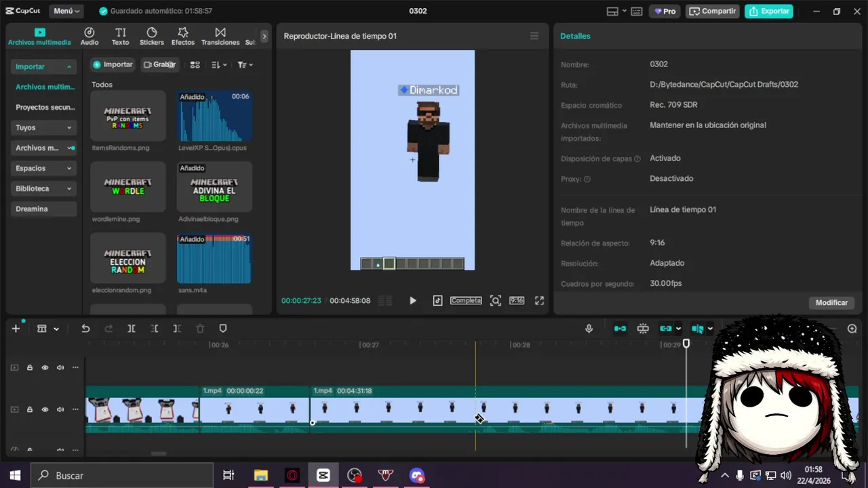The width and height of the screenshot is (868, 488).
Task: Click the Exportar button
Action: [x=769, y=12]
